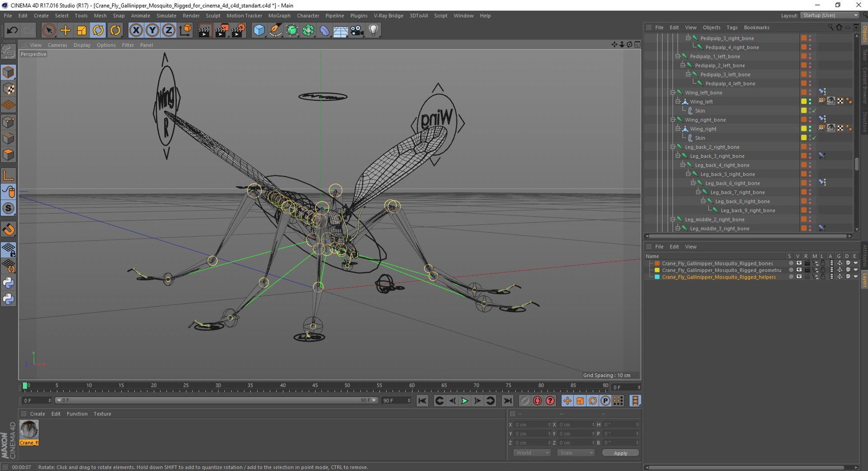Switch to Edges mode
Screen dimensions: 868x471
pyautogui.click(x=8, y=138)
